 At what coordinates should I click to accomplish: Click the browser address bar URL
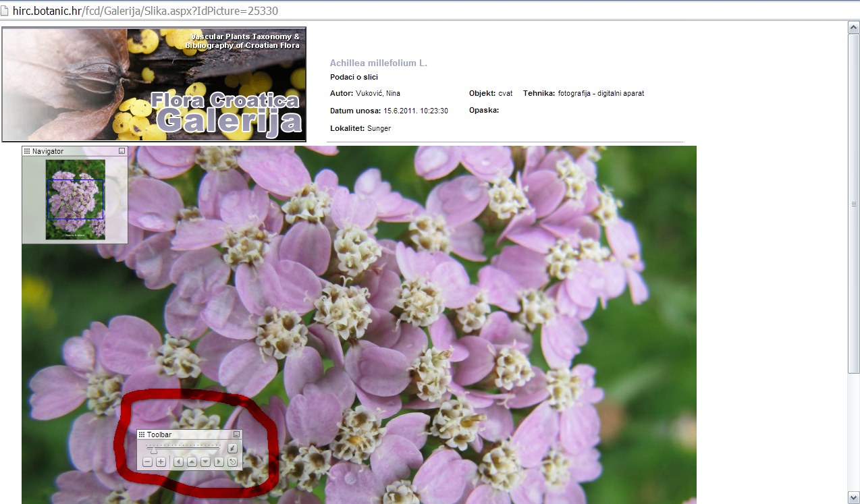tap(145, 11)
